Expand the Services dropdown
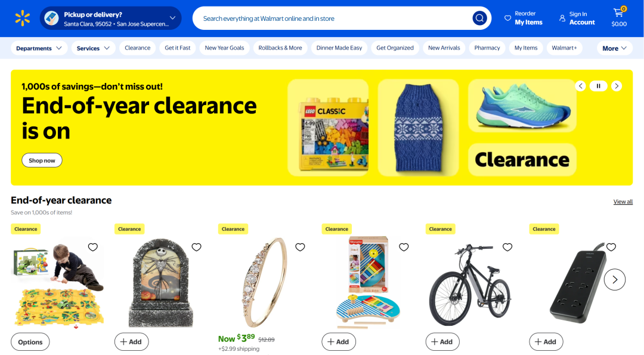This screenshot has height=355, width=644. (x=93, y=48)
